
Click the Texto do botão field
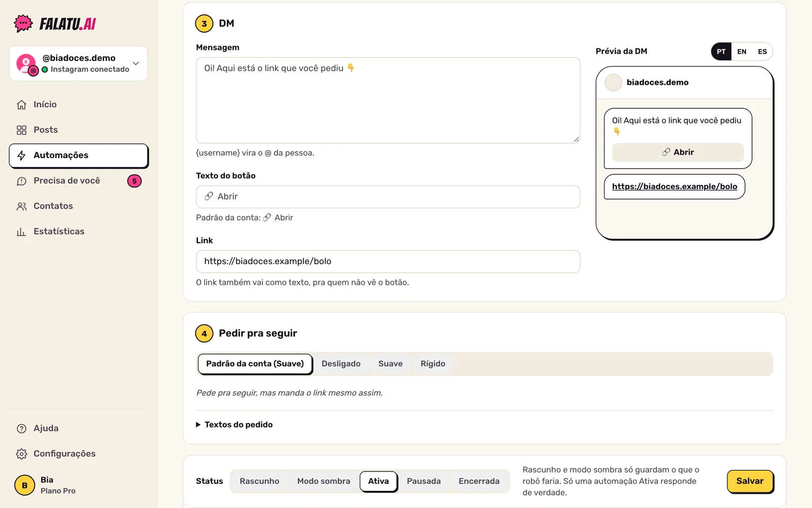[388, 197]
